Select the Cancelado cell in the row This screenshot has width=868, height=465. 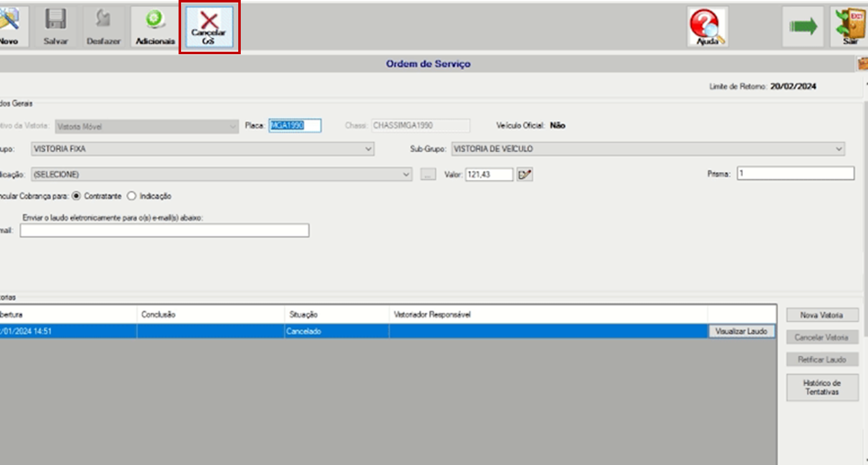(336, 331)
